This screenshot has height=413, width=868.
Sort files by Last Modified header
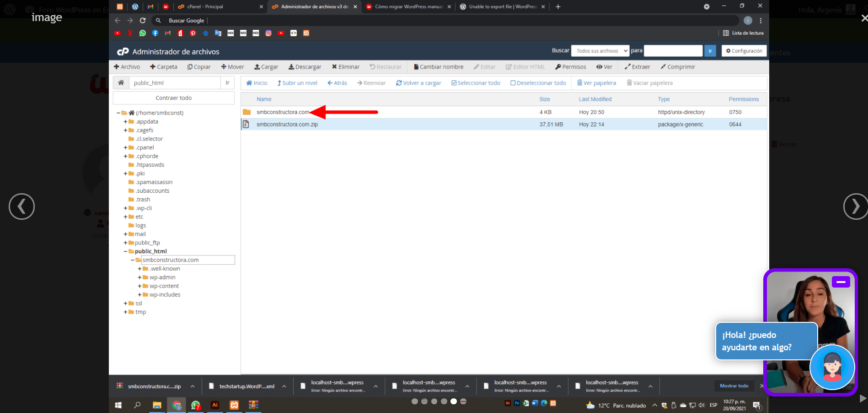point(595,99)
